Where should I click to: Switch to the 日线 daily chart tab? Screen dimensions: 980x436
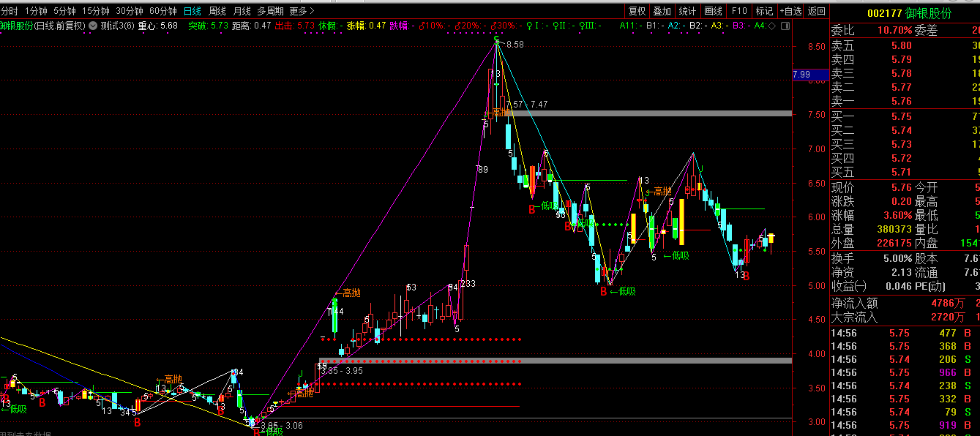[x=192, y=11]
